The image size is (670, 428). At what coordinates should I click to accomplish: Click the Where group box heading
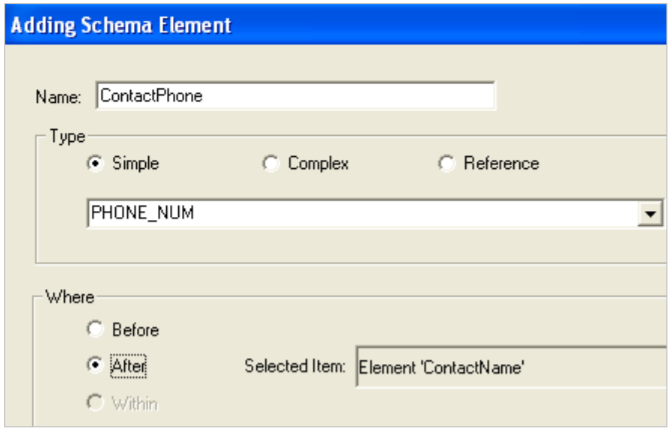pyautogui.click(x=70, y=297)
